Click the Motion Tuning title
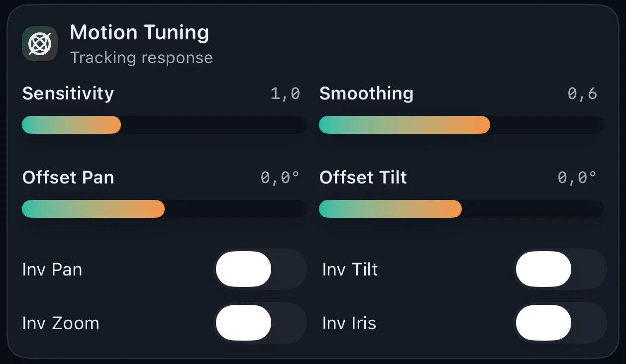This screenshot has width=626, height=364. pyautogui.click(x=140, y=32)
